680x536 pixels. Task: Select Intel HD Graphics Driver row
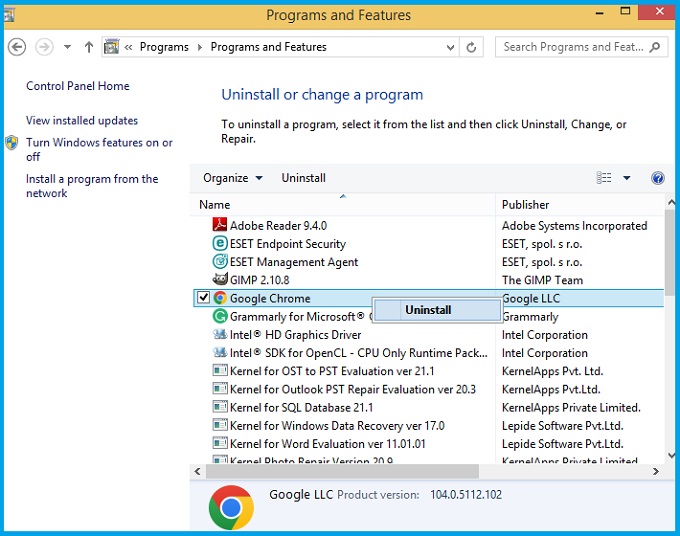coord(428,334)
